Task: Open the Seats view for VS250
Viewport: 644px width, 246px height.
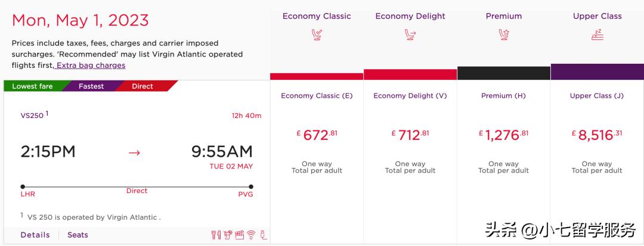Action: (78, 235)
